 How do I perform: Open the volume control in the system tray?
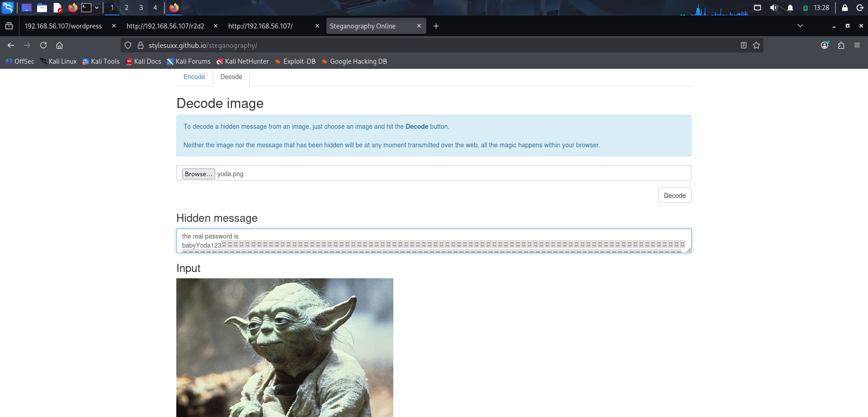[774, 8]
